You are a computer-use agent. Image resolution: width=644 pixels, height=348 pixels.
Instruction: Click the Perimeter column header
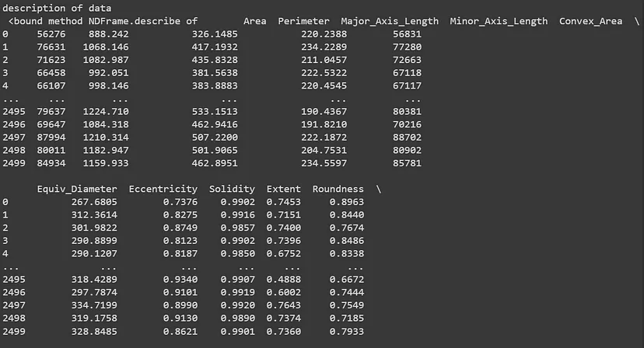click(x=303, y=21)
